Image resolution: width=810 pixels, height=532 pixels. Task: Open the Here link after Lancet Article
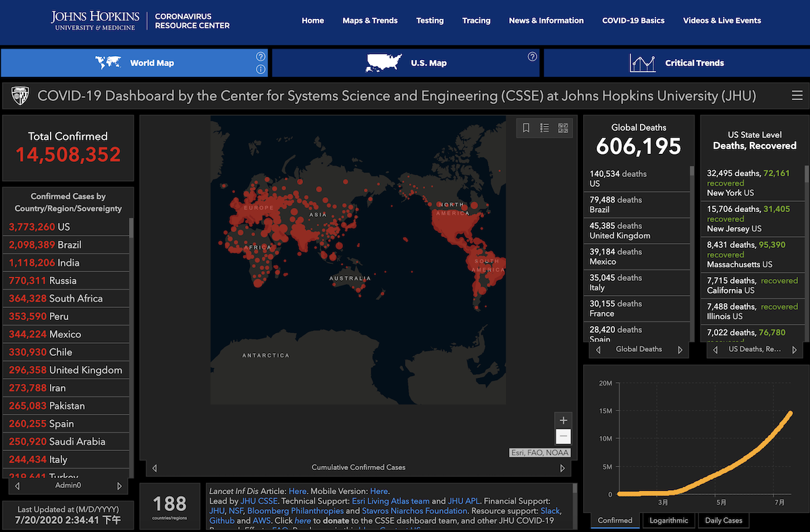(297, 491)
